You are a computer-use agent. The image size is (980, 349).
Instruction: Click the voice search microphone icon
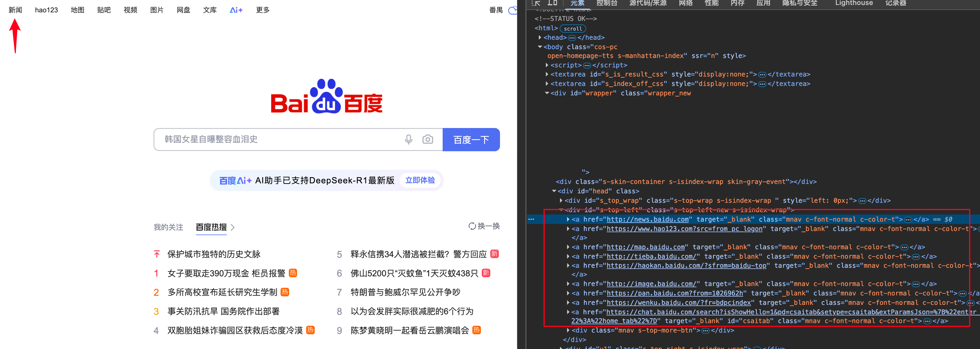pyautogui.click(x=408, y=140)
